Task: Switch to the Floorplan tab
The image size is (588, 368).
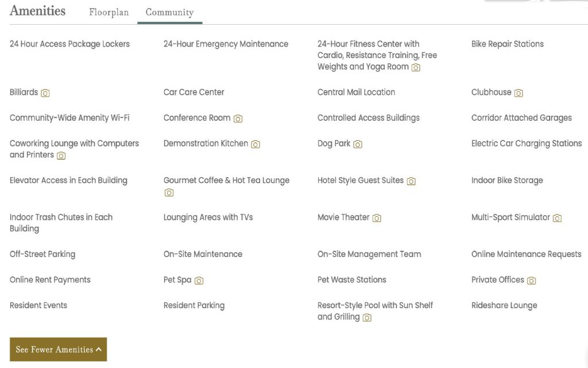Action: 109,12
